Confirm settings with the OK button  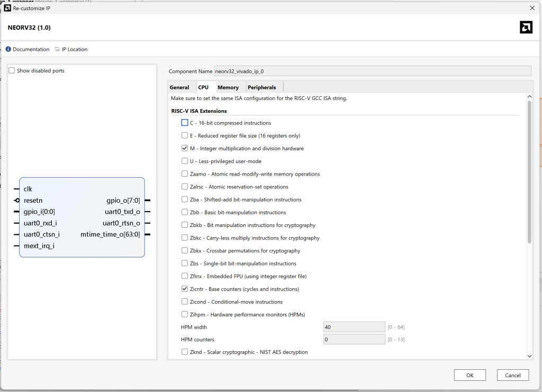pyautogui.click(x=470, y=375)
